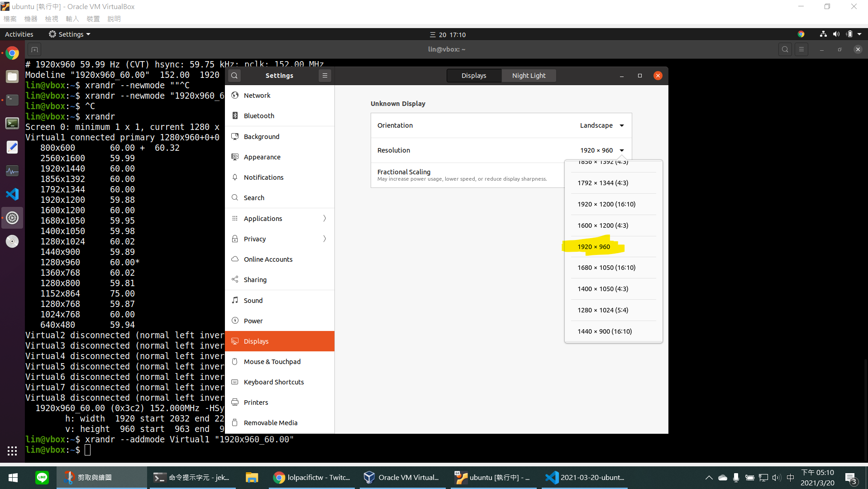Viewport: 868px width, 489px height.
Task: Open the Settings app menu in top bar
Action: tap(70, 34)
